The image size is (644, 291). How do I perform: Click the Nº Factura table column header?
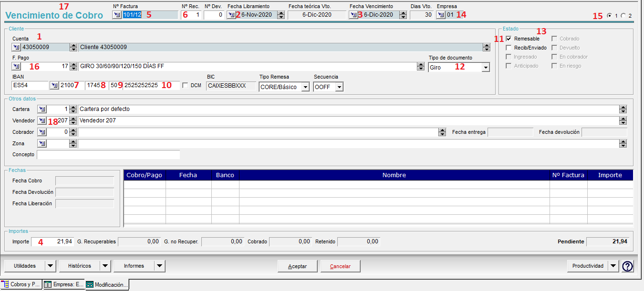coord(568,175)
